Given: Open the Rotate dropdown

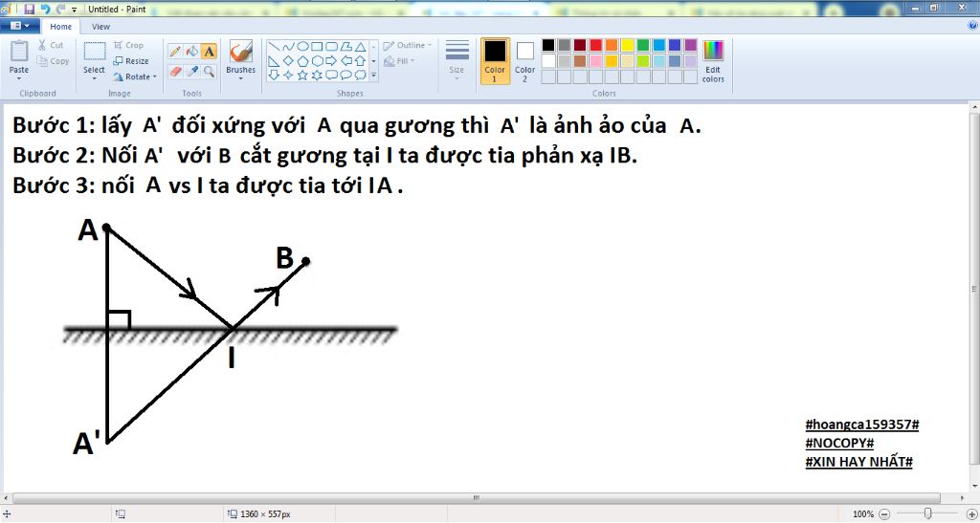Looking at the screenshot, I should pyautogui.click(x=134, y=76).
